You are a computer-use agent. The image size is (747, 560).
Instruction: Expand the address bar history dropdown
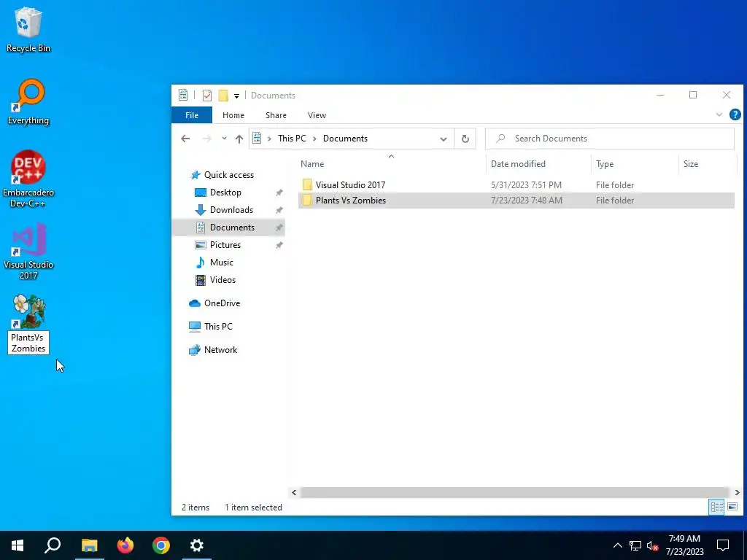tap(444, 139)
